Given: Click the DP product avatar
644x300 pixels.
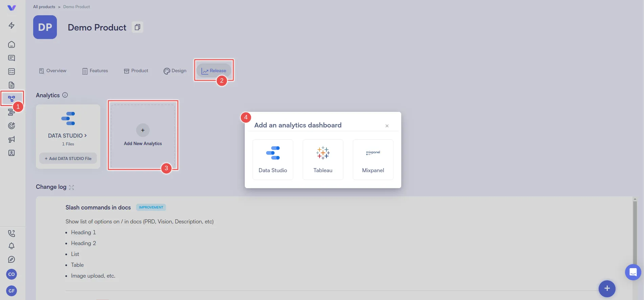Looking at the screenshot, I should coord(45,27).
